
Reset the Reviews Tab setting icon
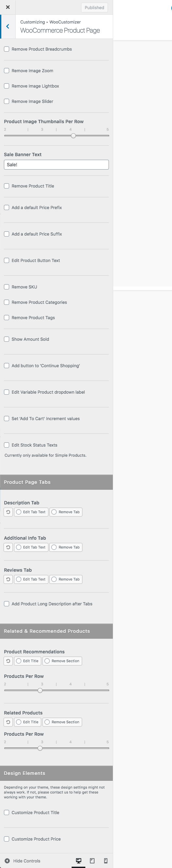(8, 579)
